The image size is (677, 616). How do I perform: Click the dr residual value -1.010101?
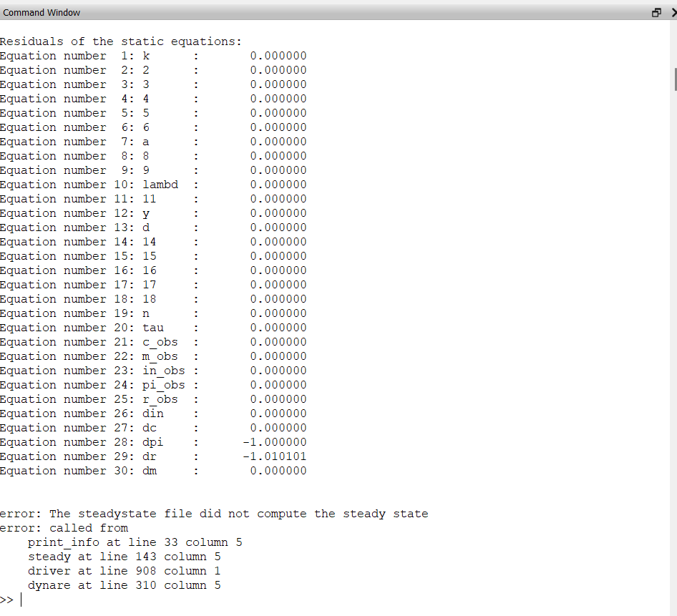pos(274,456)
